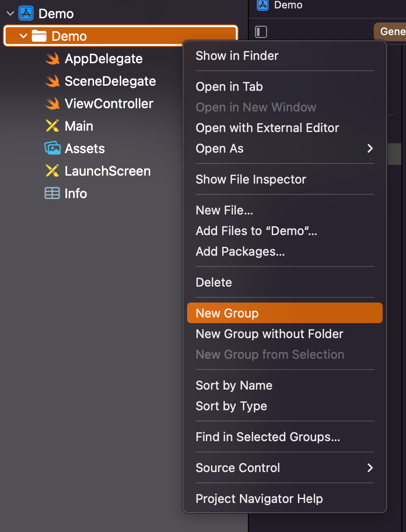406x532 pixels.
Task: Open the General tab in editor
Action: [x=392, y=31]
